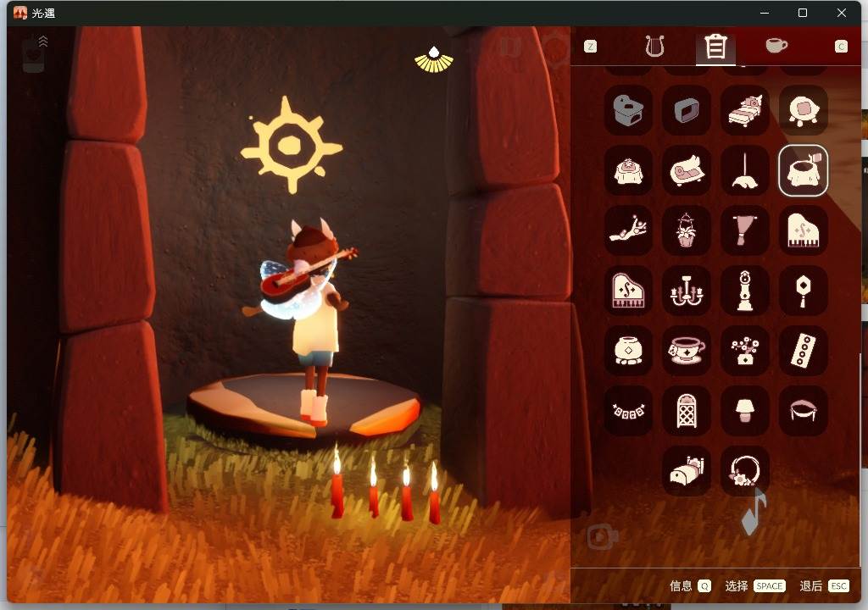Select the teacup and saucer prop
The image size is (868, 610).
687,351
